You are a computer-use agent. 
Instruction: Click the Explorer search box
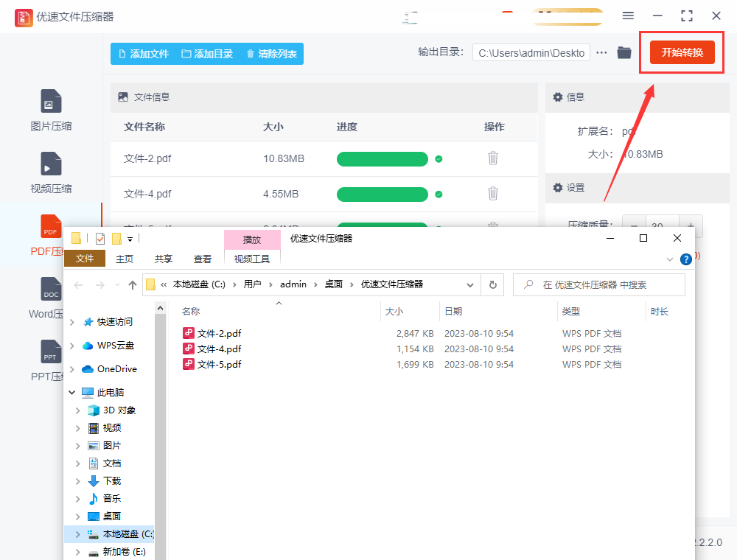pyautogui.click(x=598, y=284)
